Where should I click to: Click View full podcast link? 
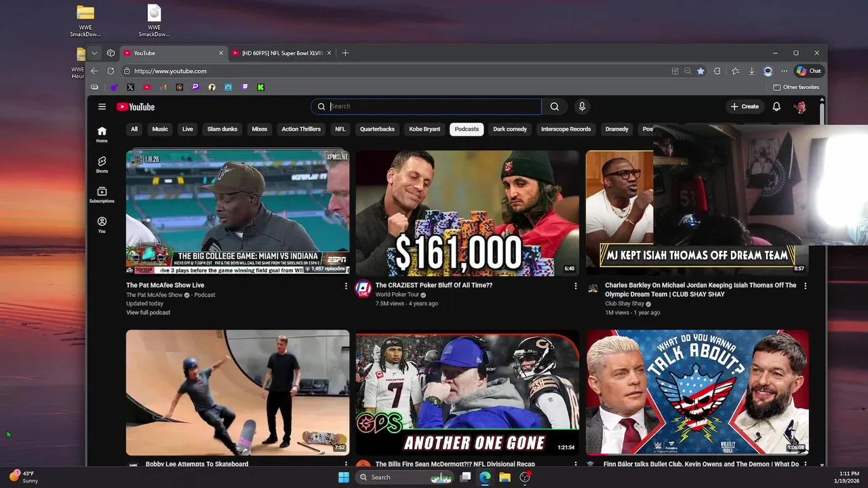[148, 312]
